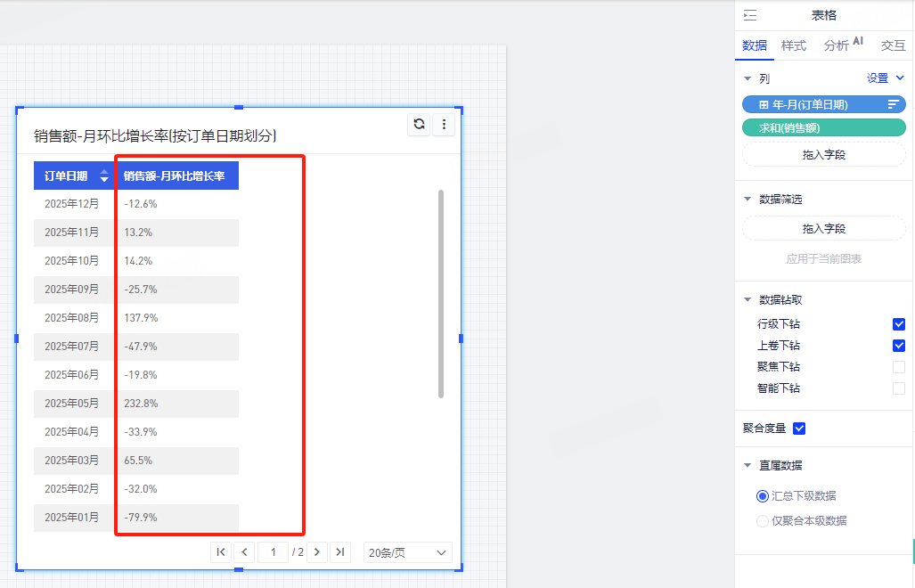Click the page number input field
This screenshot has height=588, width=915.
[x=274, y=552]
